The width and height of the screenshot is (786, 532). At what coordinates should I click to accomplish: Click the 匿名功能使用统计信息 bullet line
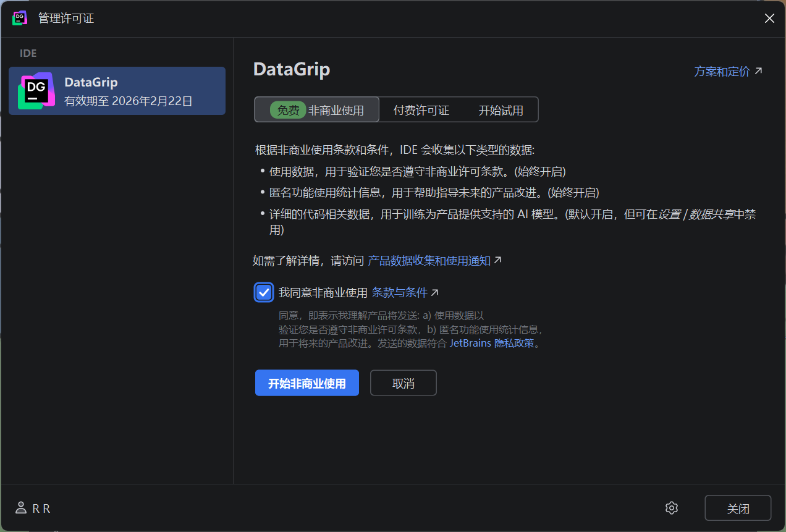(434, 193)
